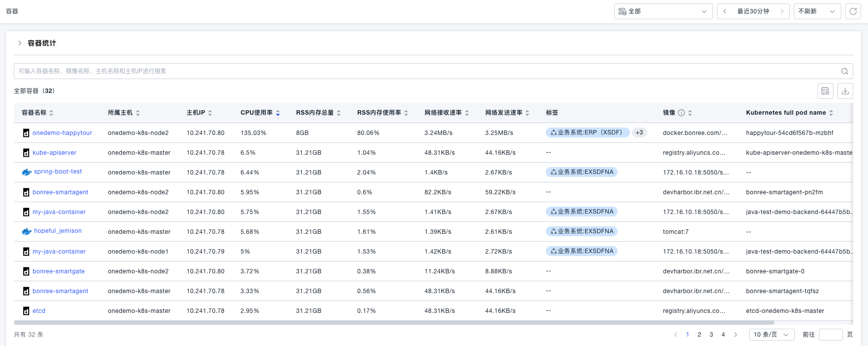This screenshot has width=868, height=346.
Task: Open onedemo-happytour container link
Action: (62, 133)
